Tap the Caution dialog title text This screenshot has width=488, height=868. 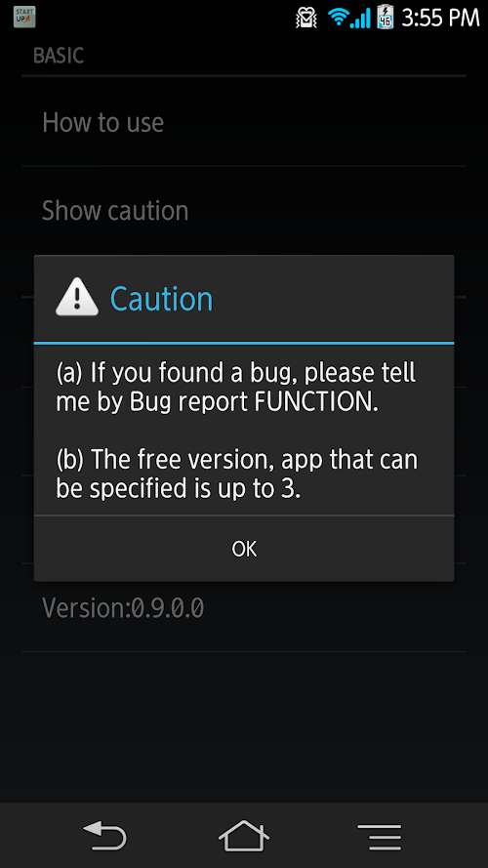[162, 300]
